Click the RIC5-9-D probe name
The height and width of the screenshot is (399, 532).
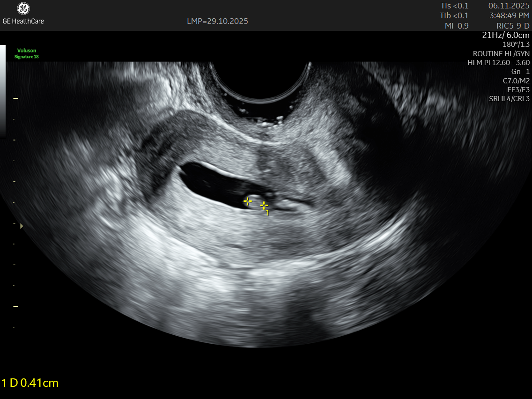click(x=513, y=26)
